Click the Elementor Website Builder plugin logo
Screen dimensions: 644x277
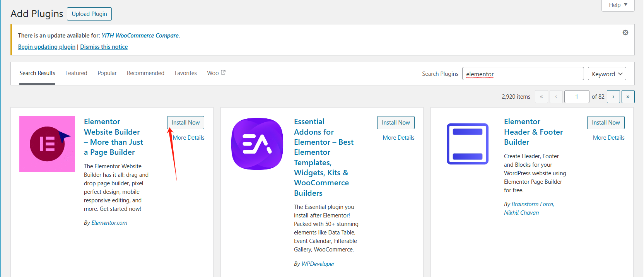47,144
